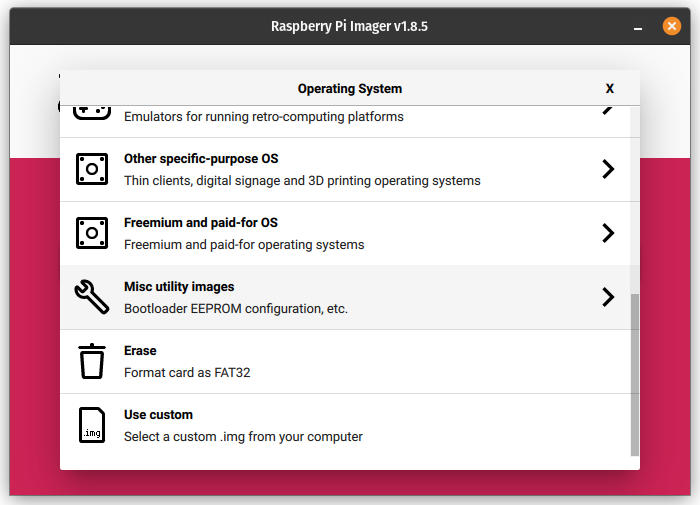Close the Operating System dialog with X
Screen dimensions: 700x505
(610, 88)
